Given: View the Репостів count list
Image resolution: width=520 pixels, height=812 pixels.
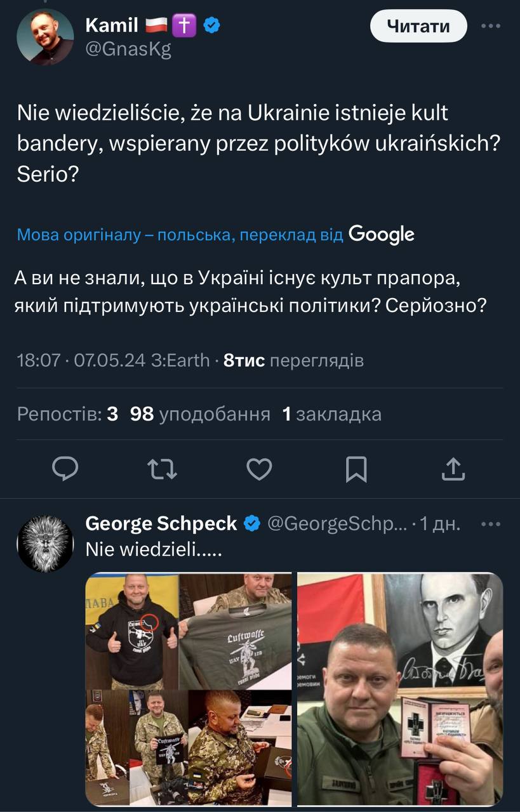Looking at the screenshot, I should coord(67,414).
